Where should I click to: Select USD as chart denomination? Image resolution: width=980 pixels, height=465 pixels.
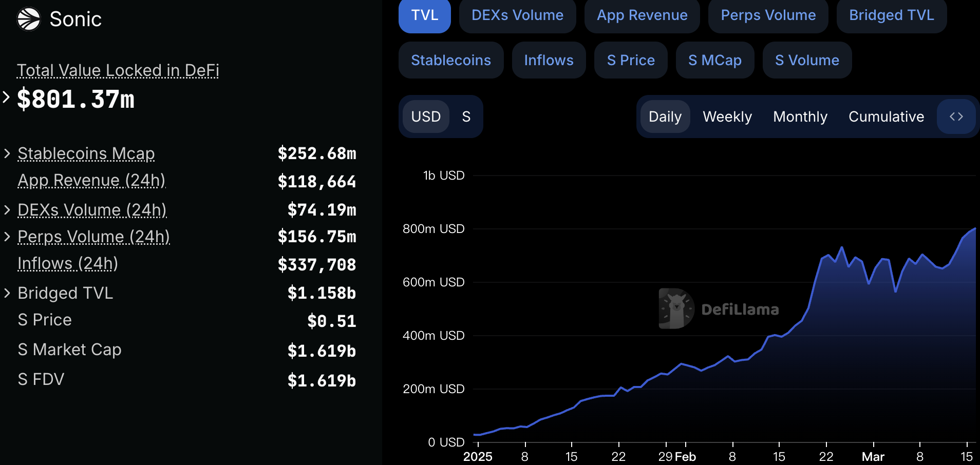click(426, 117)
